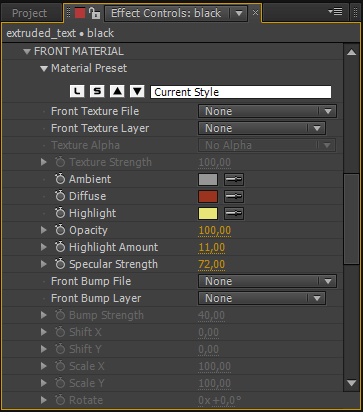Pick Highlight color with eyedropper
Viewport: 363px width, 412px height.
[234, 213]
